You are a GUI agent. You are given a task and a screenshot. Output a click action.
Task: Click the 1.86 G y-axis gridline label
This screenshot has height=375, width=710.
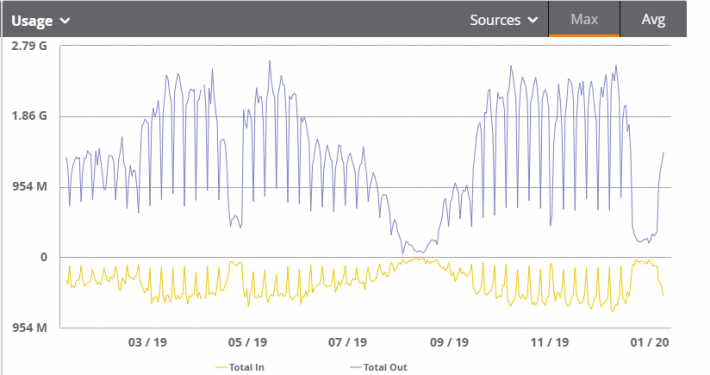coord(29,116)
